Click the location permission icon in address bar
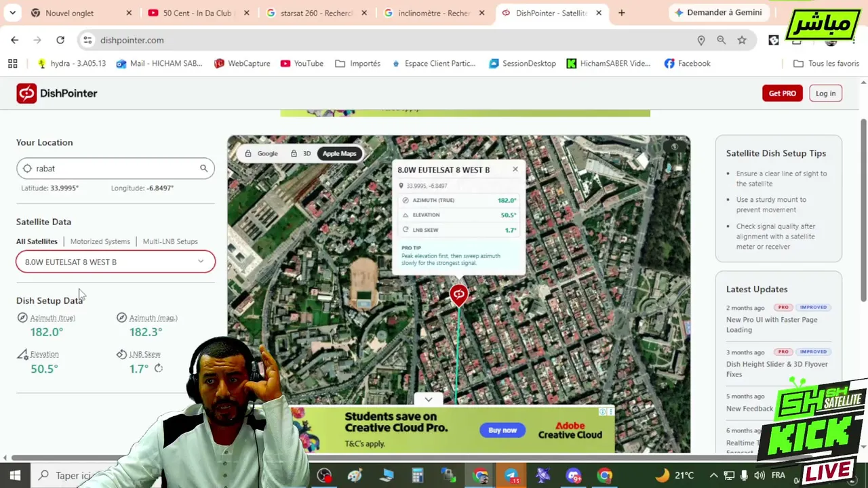 click(x=701, y=40)
